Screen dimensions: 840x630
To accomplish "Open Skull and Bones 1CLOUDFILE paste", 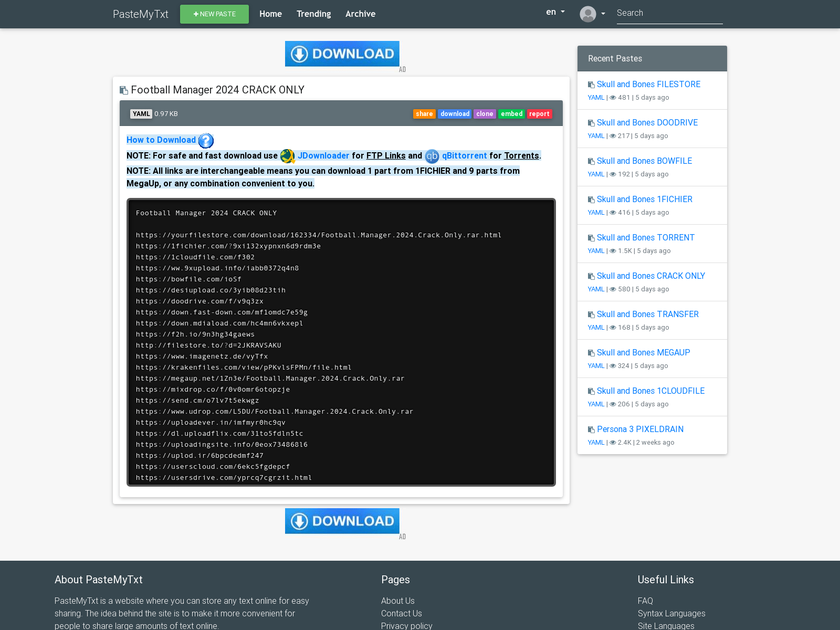I will tap(651, 391).
